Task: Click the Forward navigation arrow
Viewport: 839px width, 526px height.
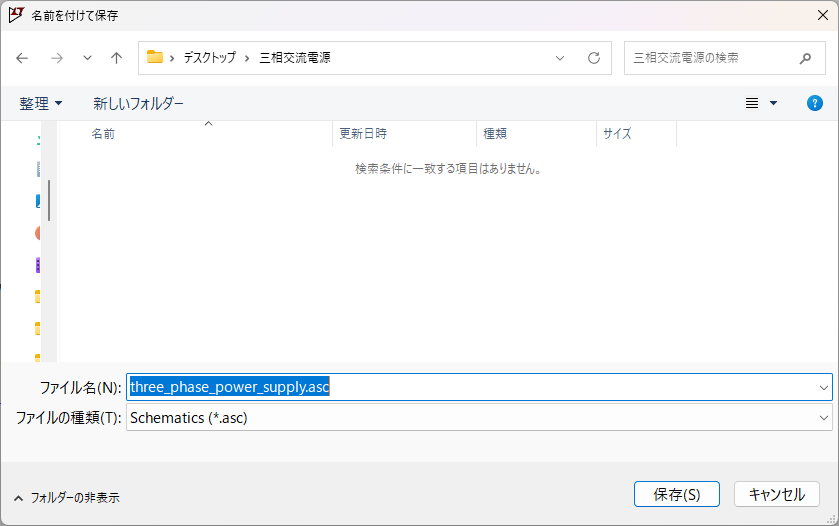Action: point(56,58)
